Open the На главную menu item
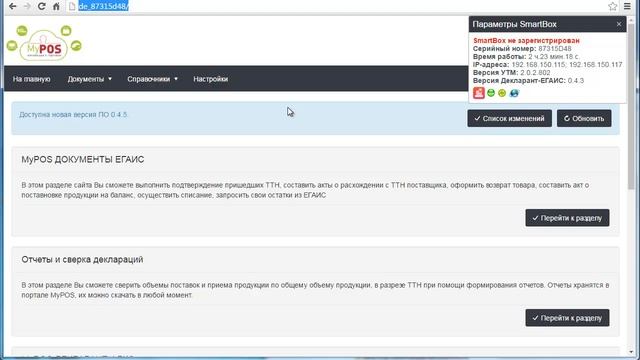Screen dimensions: 640x360 click(x=31, y=79)
